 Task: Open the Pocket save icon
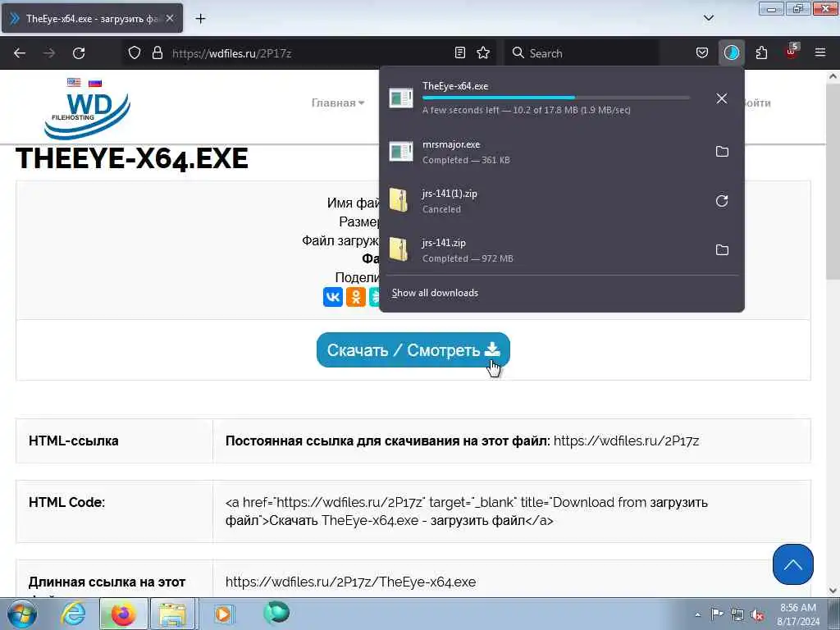point(702,52)
